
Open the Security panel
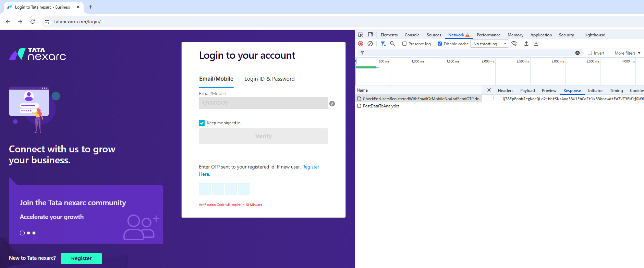tap(566, 35)
